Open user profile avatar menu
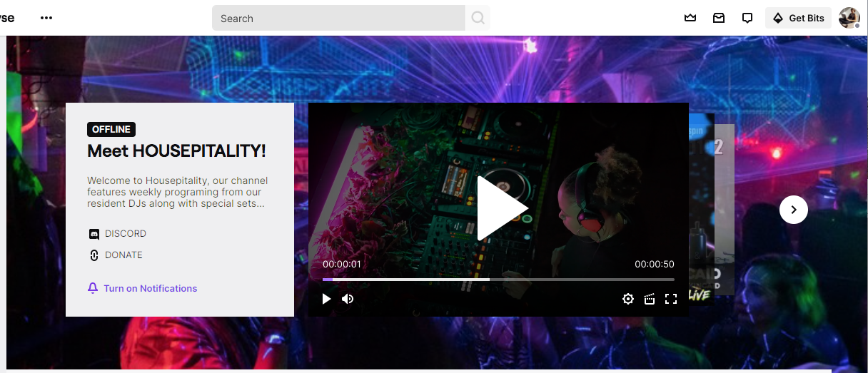Viewport: 868px width, 373px height. [849, 18]
